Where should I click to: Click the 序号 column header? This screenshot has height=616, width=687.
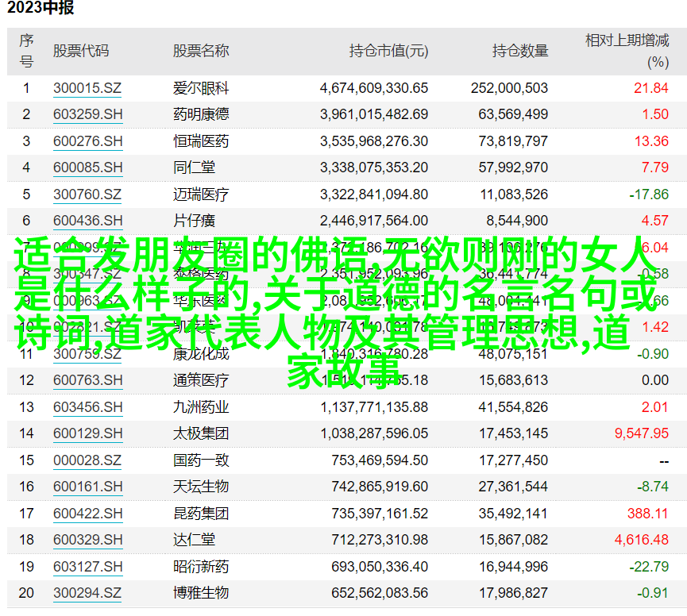[x=26, y=52]
